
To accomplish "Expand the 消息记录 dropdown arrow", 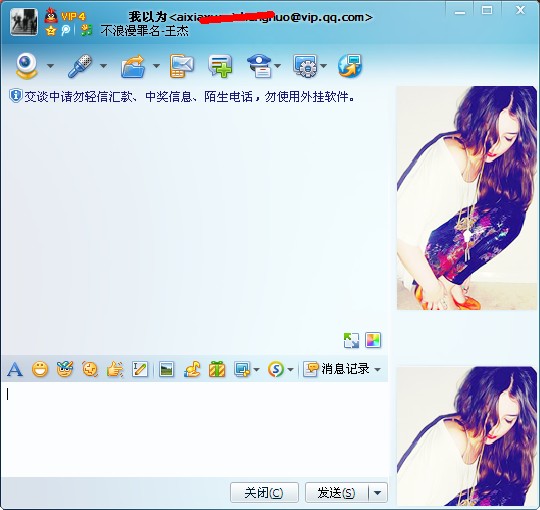I will [x=377, y=370].
